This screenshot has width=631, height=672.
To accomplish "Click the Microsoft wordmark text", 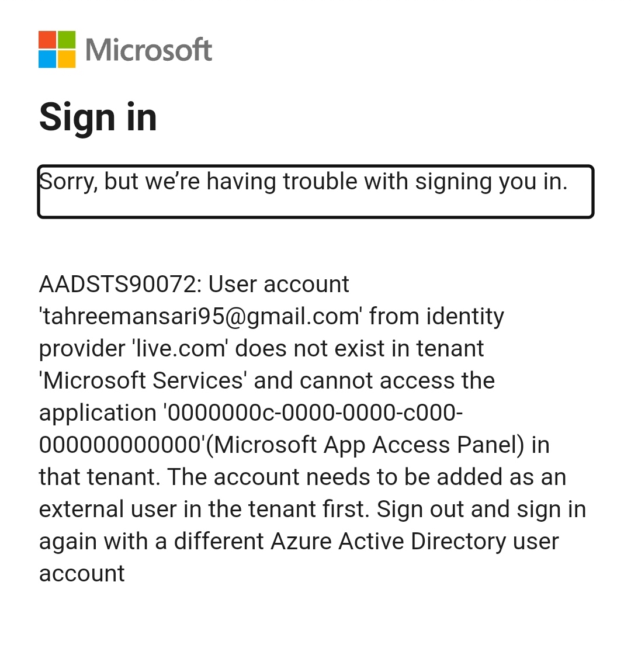I will [148, 50].
